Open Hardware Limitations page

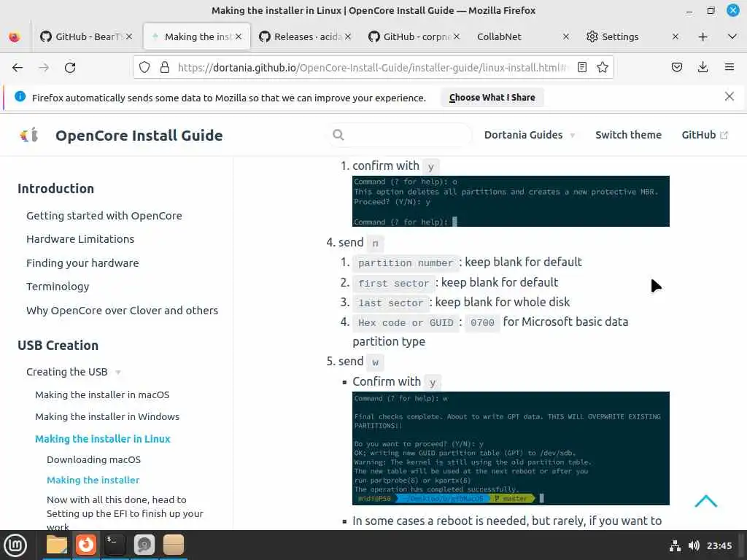[80, 239]
